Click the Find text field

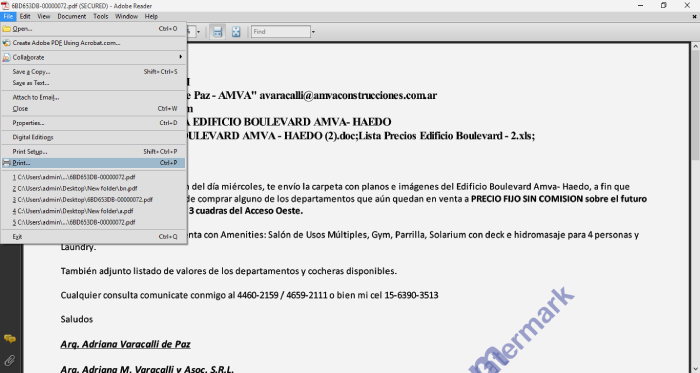pos(280,32)
